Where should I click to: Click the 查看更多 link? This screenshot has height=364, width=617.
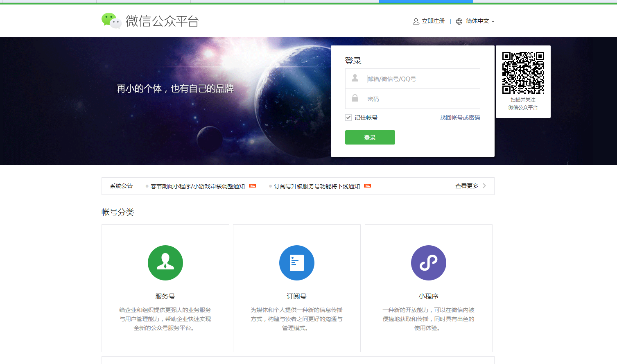coord(467,186)
